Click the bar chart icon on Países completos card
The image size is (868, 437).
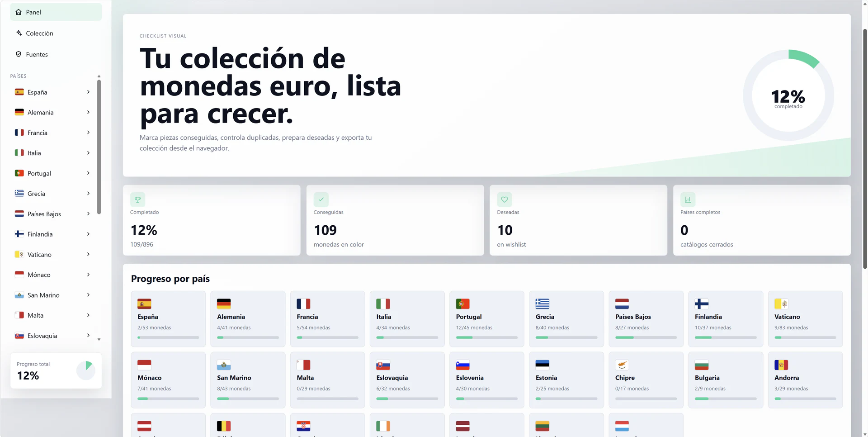(x=688, y=199)
